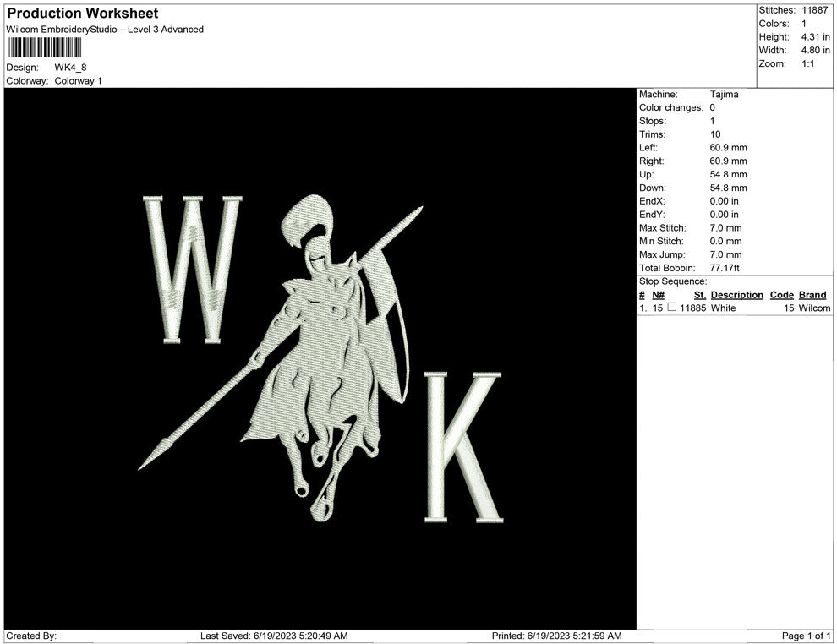Click the N# column header
Viewport: 837px width, 644px height.
point(658,295)
